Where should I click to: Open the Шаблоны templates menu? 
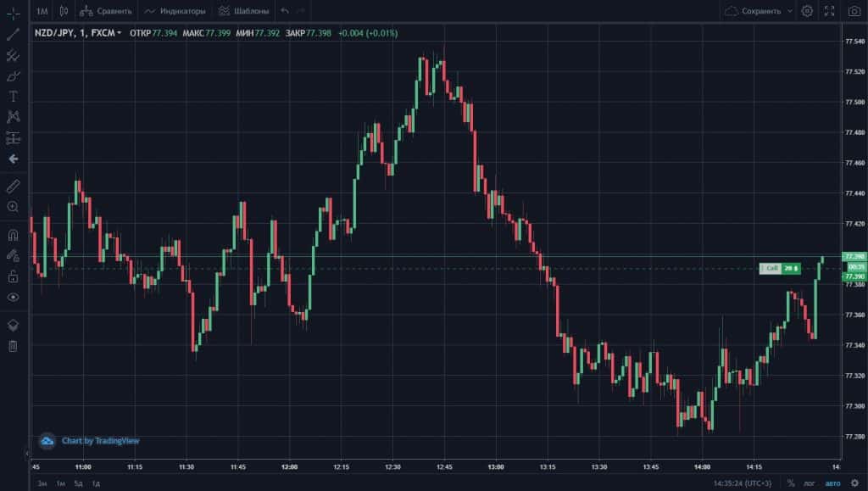click(x=243, y=11)
